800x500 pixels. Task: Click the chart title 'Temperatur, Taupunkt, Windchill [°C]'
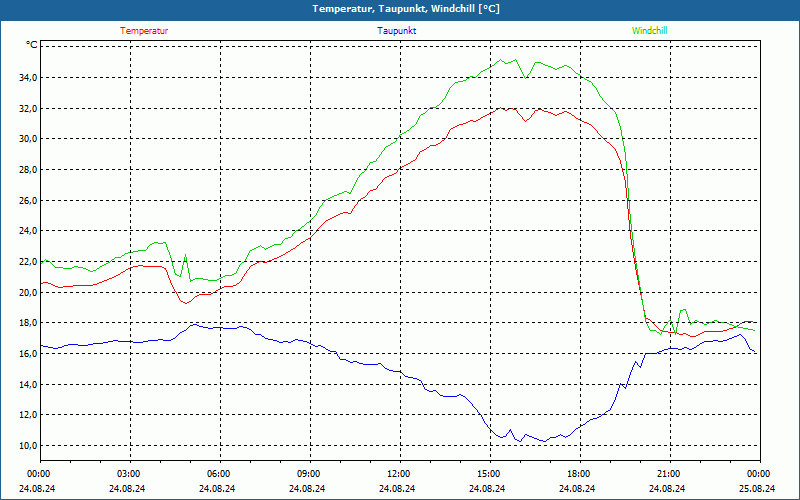(x=406, y=9)
